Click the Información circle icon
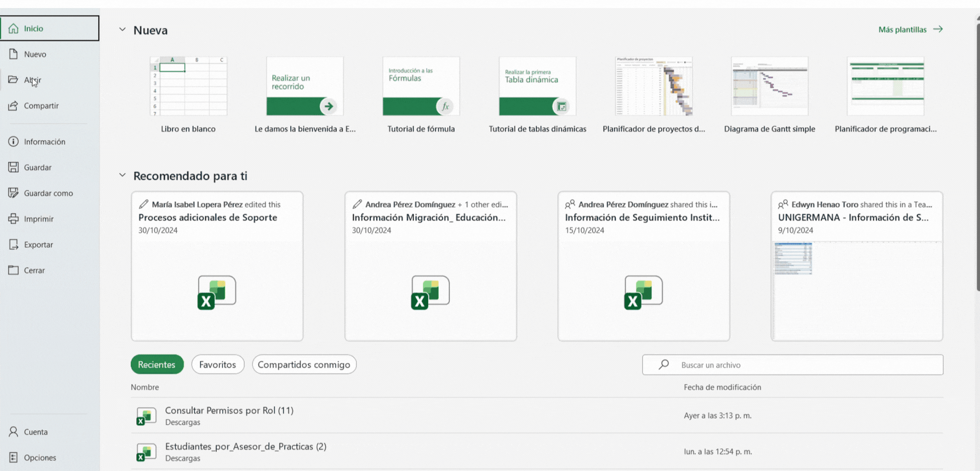Image resolution: width=980 pixels, height=471 pixels. [14, 142]
